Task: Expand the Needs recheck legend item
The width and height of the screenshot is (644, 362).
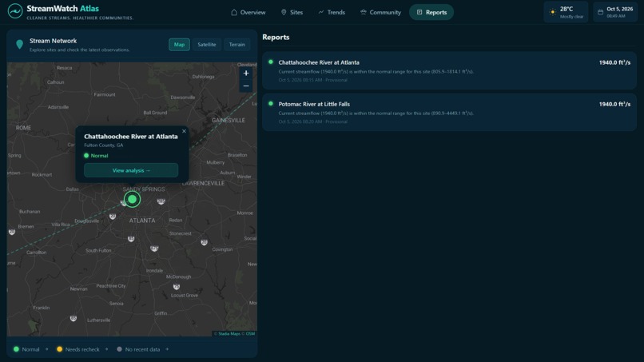Action: [x=83, y=349]
